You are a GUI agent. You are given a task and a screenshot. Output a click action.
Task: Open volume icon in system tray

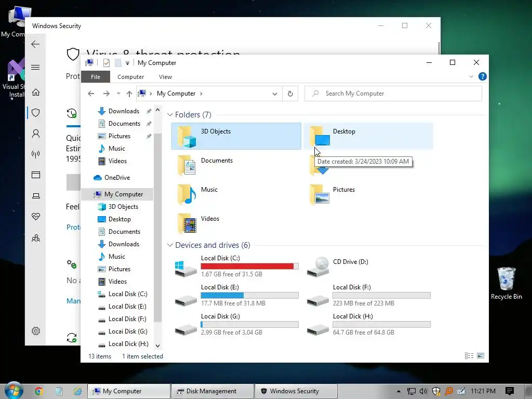[423, 391]
